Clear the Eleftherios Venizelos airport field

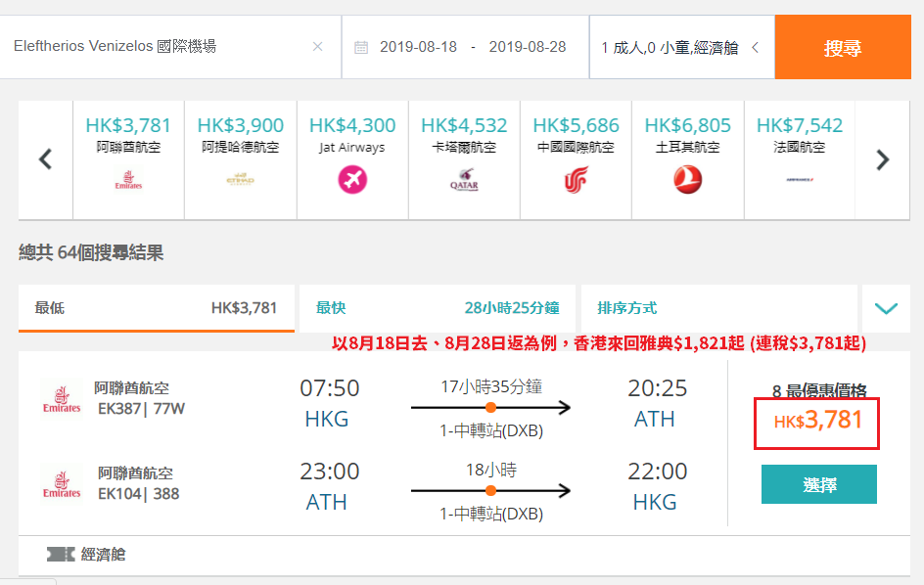click(x=317, y=47)
